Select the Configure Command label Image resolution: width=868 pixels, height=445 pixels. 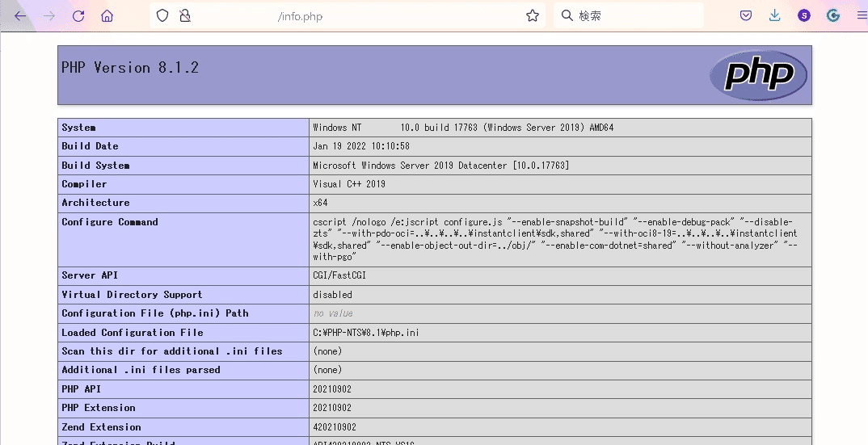pos(110,222)
